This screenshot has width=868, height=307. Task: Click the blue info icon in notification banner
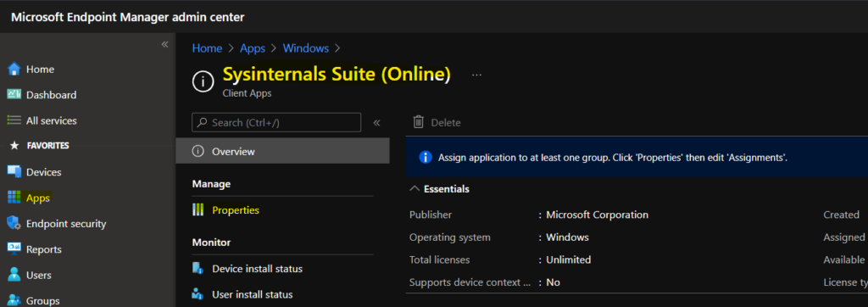coord(426,158)
